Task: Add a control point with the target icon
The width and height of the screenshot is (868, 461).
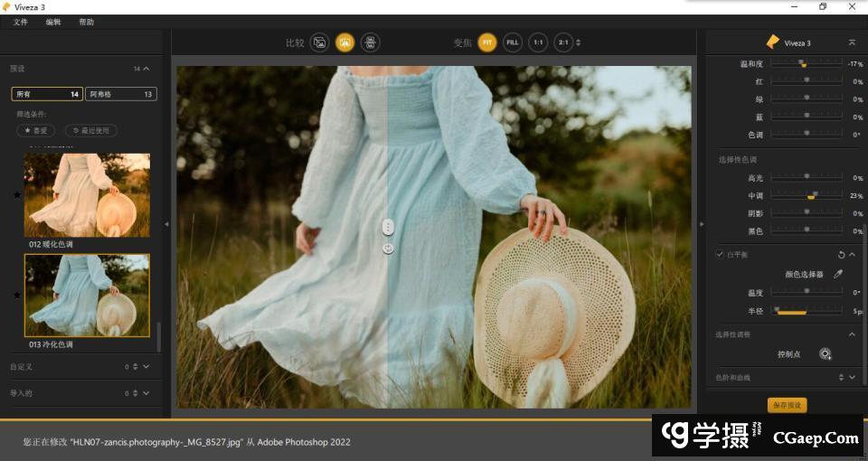Action: click(825, 354)
